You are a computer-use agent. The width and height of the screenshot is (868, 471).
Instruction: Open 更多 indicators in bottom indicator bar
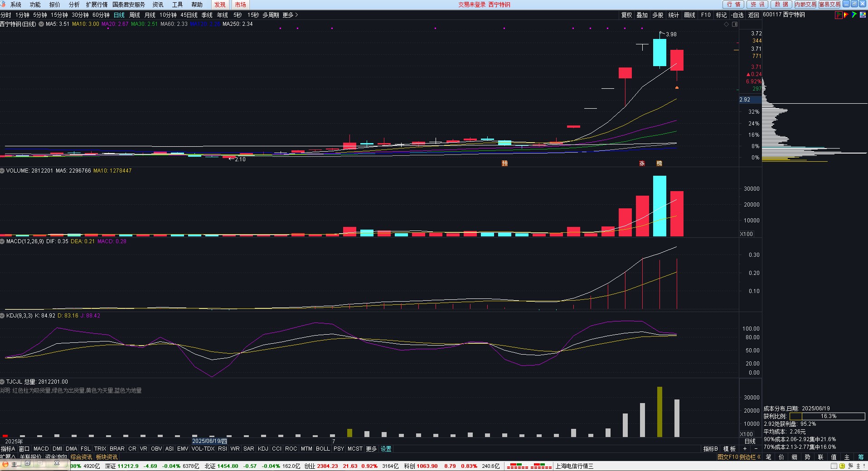pyautogui.click(x=371, y=449)
